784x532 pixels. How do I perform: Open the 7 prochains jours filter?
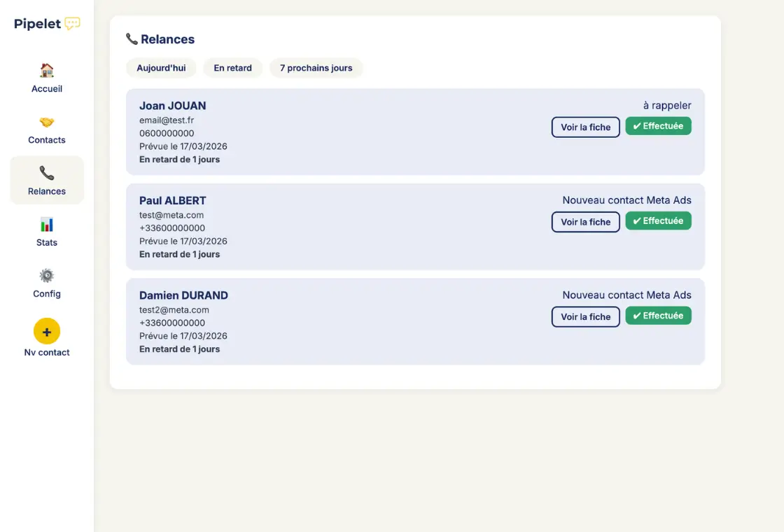[316, 68]
